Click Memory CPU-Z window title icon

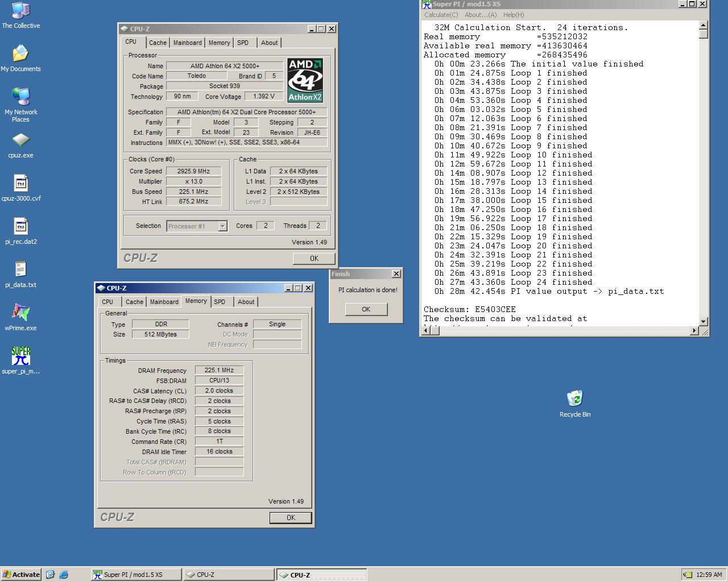[101, 288]
